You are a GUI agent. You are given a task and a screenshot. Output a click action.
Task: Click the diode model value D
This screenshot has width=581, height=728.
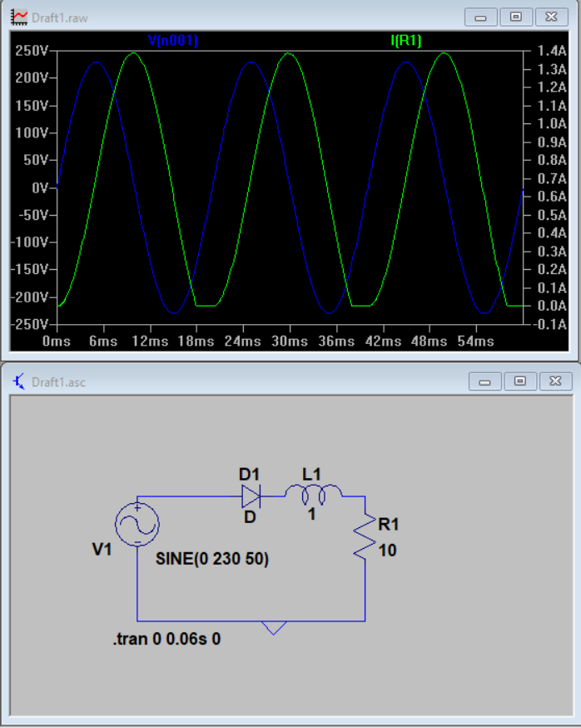click(250, 516)
